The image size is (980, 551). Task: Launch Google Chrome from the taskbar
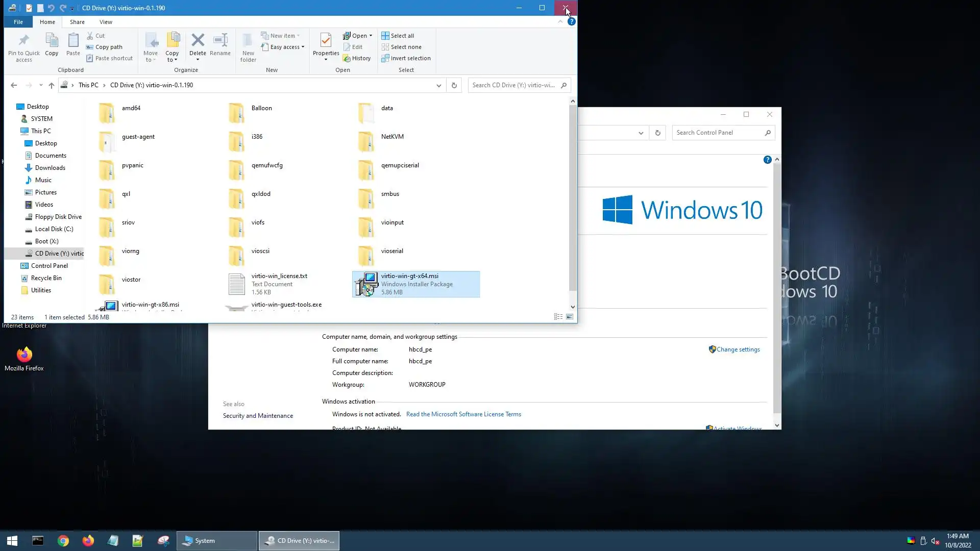point(63,541)
